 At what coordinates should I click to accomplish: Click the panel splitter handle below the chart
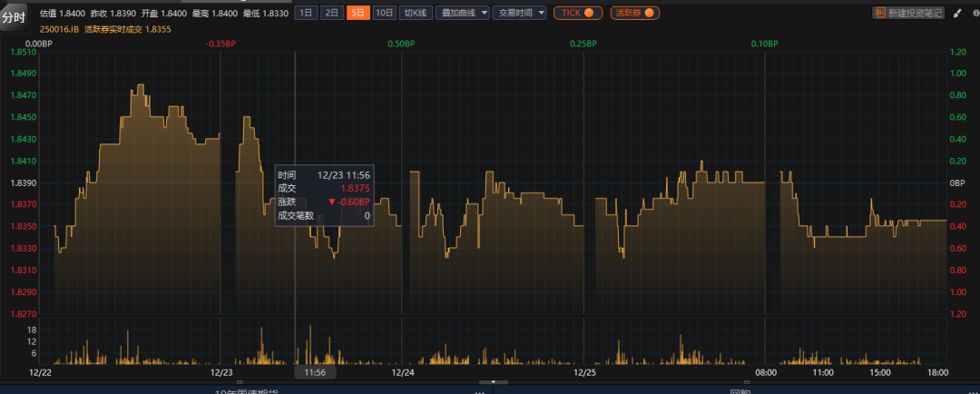point(492,382)
